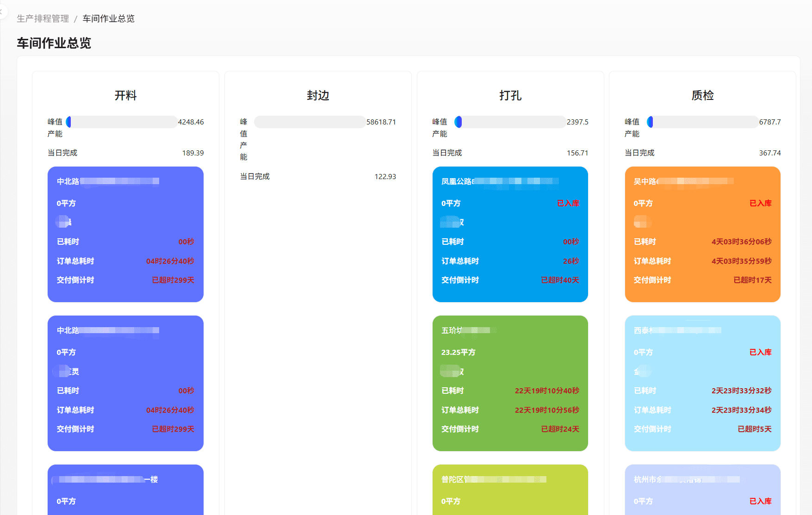Open the 普陀区 order card title

pyautogui.click(x=494, y=479)
